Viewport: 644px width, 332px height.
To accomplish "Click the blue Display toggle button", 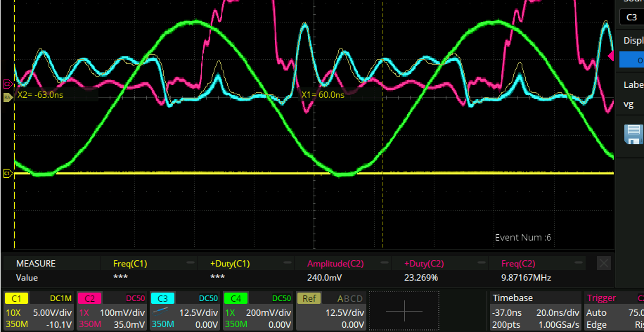I will 631,60.
